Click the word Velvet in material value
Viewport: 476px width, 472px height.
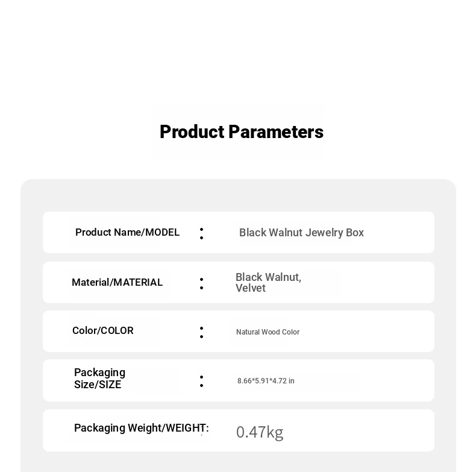click(251, 288)
